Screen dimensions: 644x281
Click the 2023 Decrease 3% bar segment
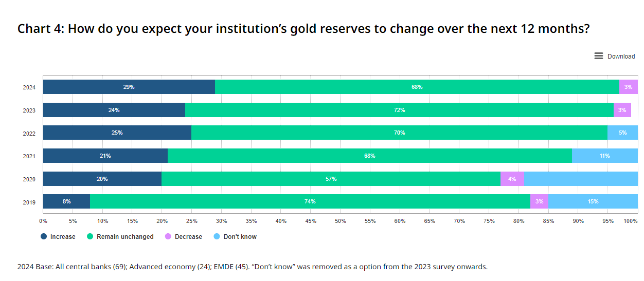pyautogui.click(x=622, y=110)
